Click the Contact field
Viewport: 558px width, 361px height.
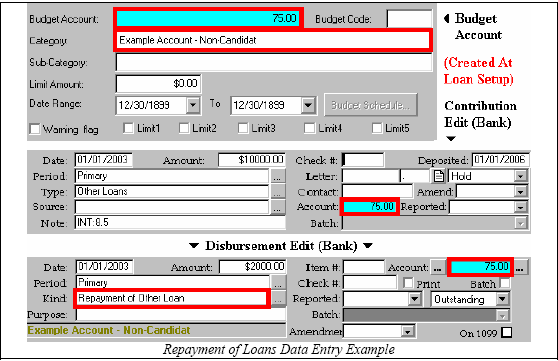[x=378, y=192]
